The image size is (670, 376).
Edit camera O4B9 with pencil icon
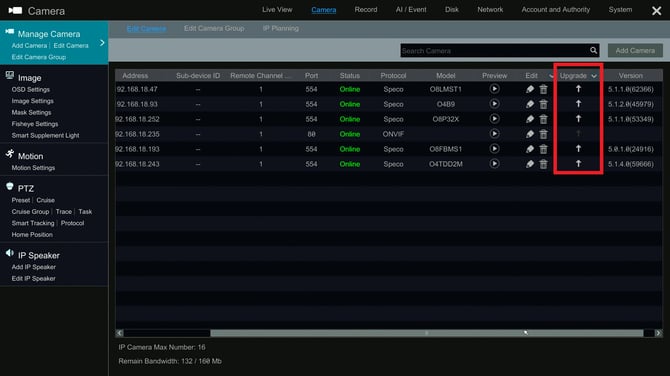point(530,104)
